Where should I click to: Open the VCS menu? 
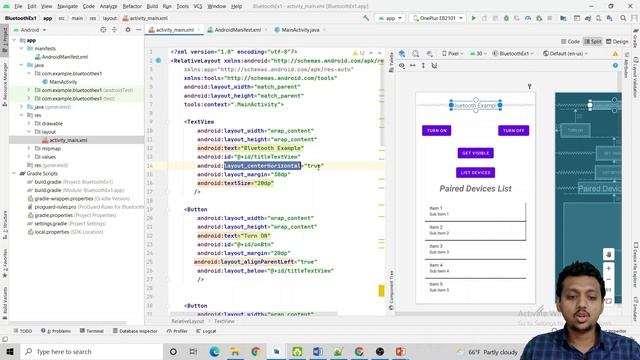click(198, 6)
